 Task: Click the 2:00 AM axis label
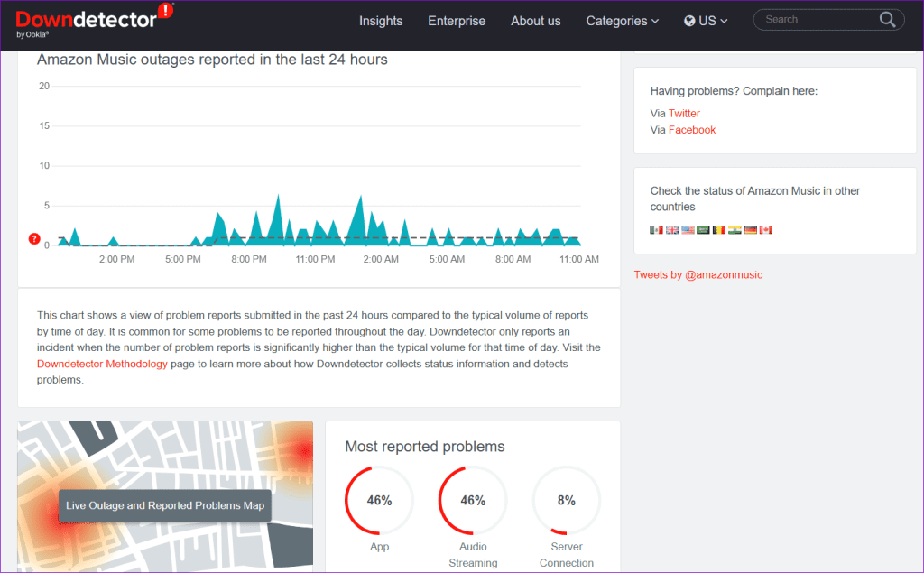point(381,259)
